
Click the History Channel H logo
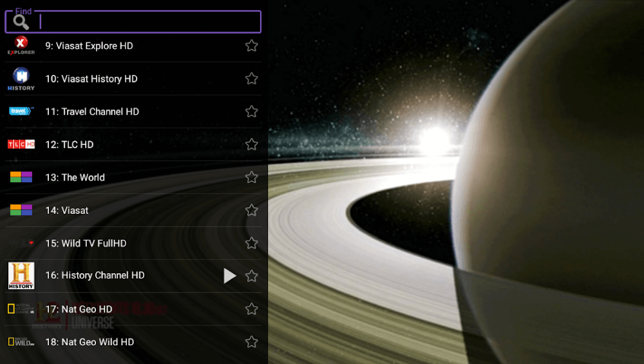pos(21,276)
